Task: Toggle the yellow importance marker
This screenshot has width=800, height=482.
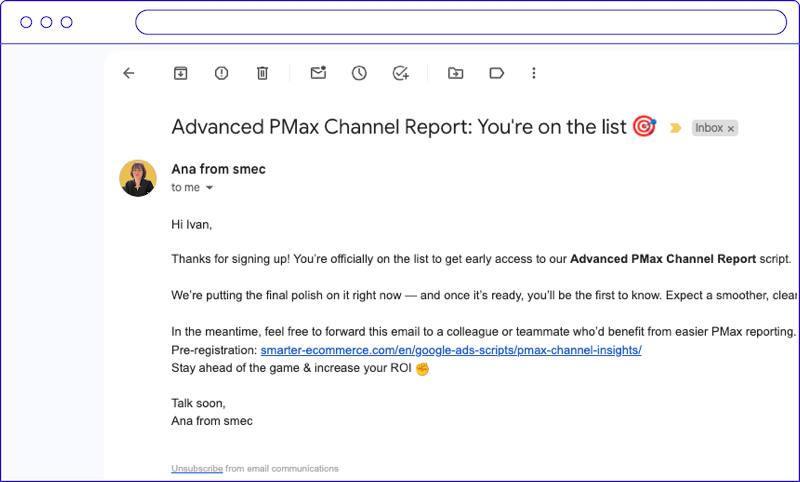Action: click(676, 128)
